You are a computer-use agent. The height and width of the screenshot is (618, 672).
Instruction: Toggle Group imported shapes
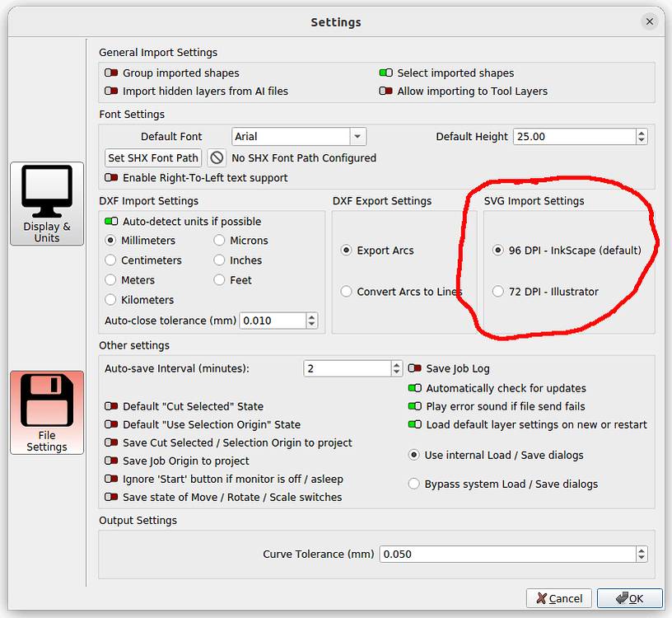click(110, 73)
